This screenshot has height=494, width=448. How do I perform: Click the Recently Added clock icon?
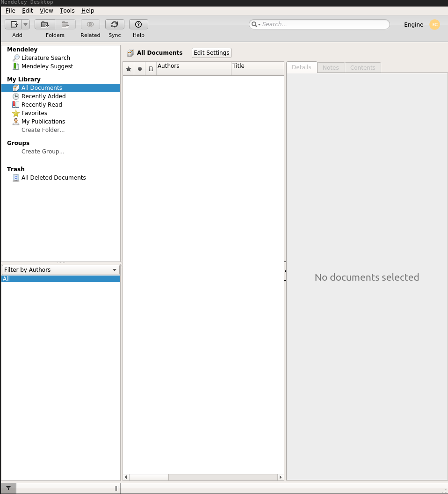pos(16,96)
